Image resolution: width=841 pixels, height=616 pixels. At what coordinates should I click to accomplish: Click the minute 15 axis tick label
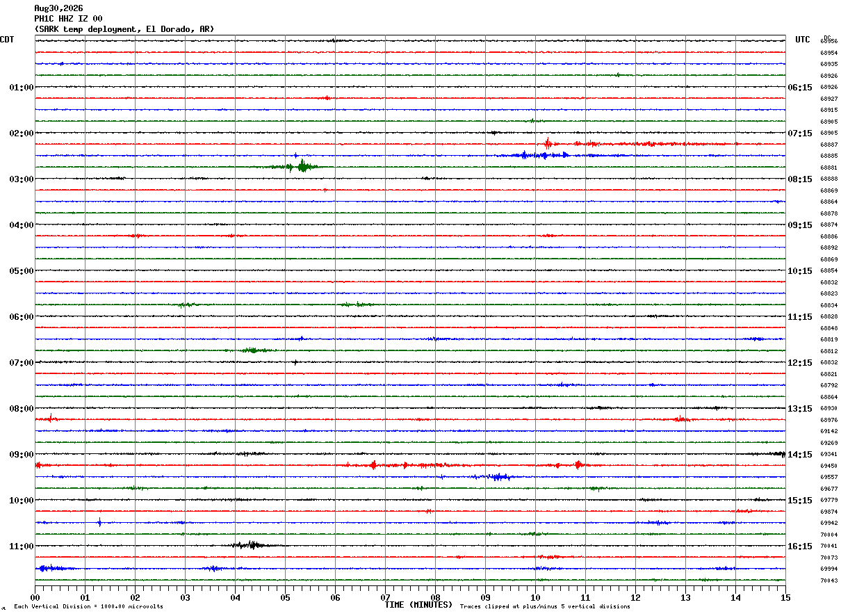785,597
